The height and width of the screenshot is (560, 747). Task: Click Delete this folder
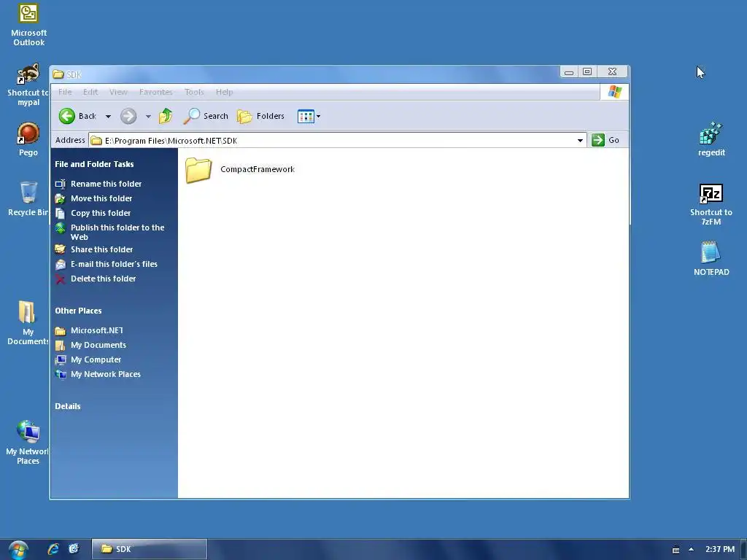pos(103,279)
